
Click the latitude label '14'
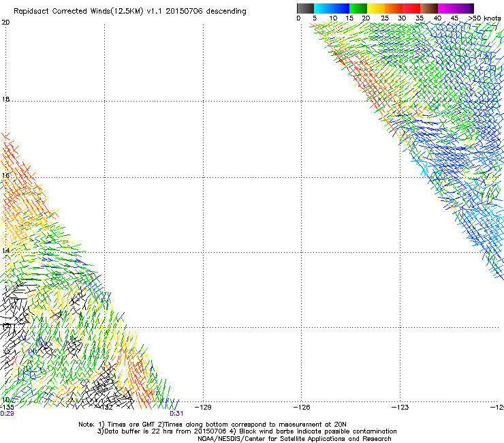pos(5,251)
